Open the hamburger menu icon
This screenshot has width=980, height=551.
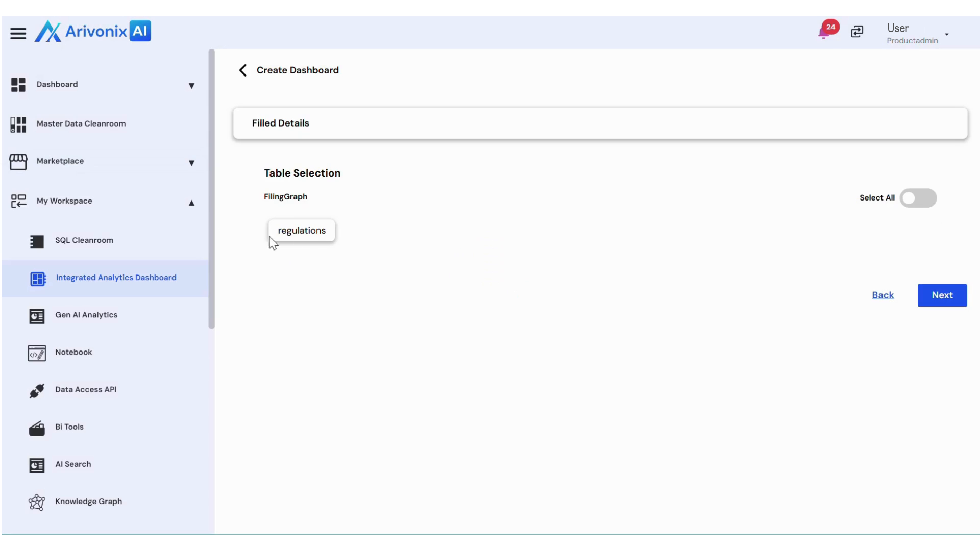(18, 34)
